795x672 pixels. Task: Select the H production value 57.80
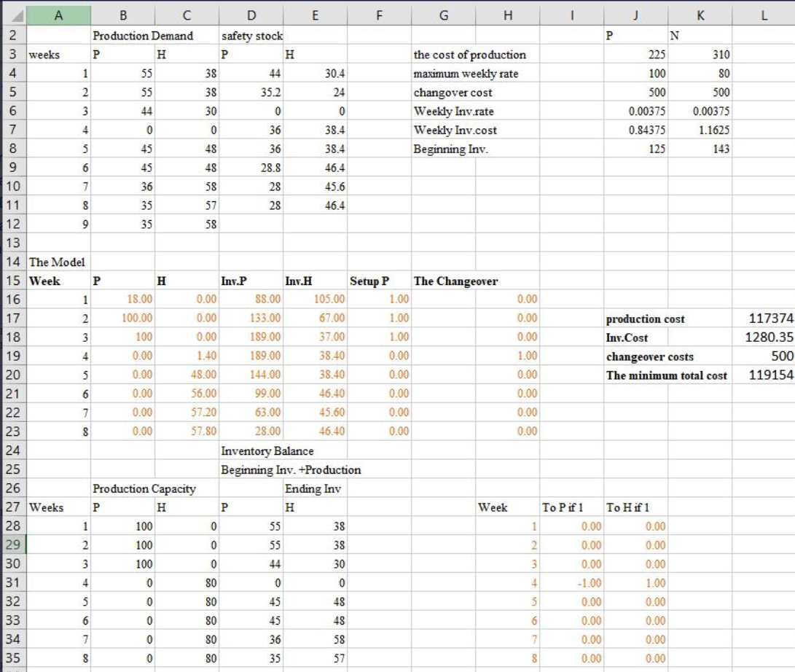click(187, 431)
